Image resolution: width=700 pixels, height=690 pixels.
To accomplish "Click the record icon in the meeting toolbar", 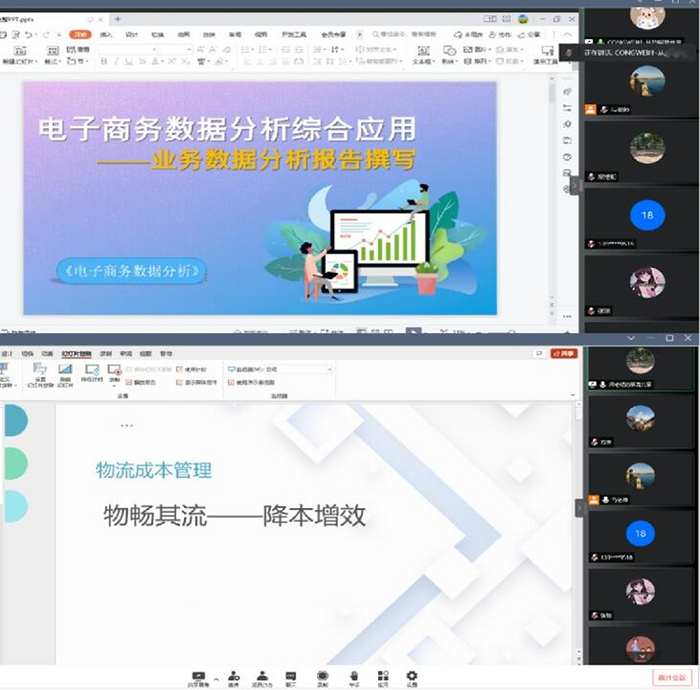I will click(x=322, y=676).
